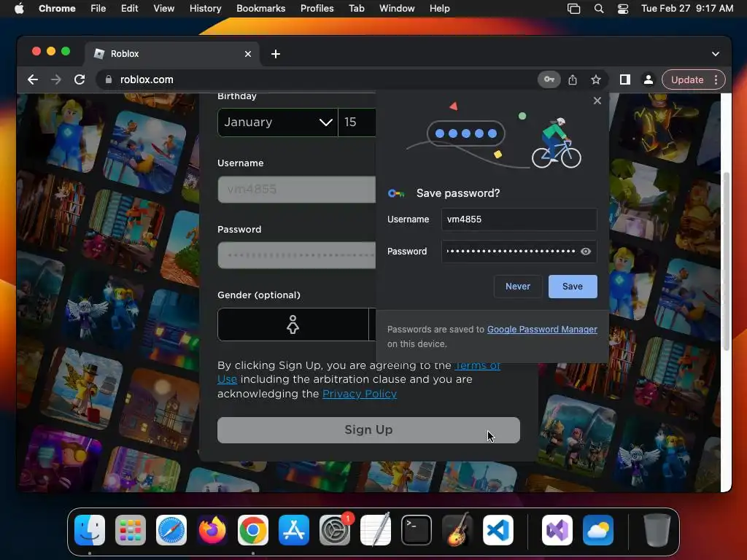Open the Trash in the dock

657,530
